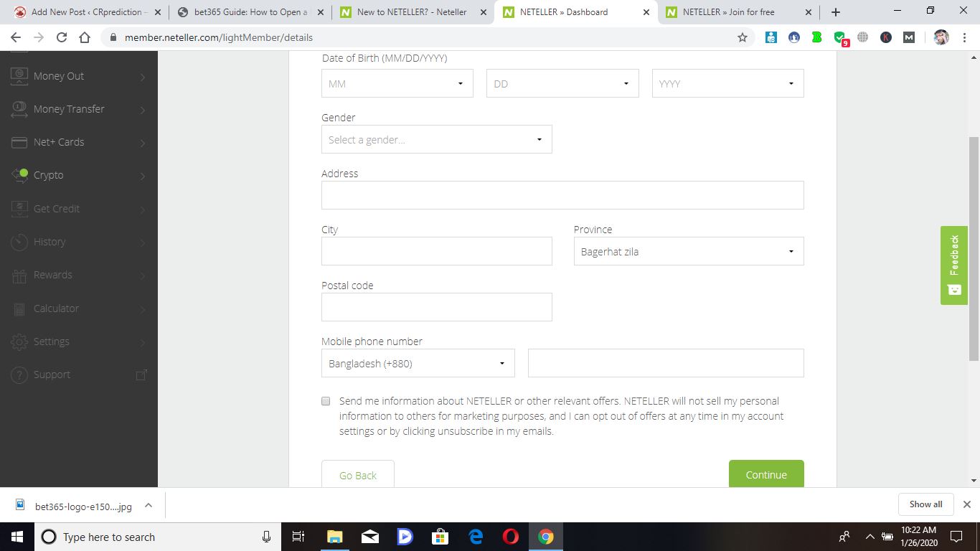Open the DD day dropdown
The height and width of the screenshot is (551, 980).
(562, 83)
